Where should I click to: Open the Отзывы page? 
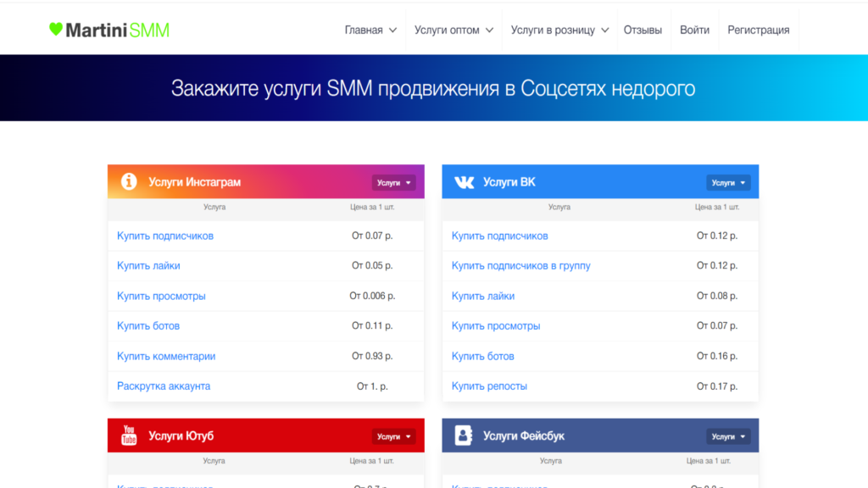(643, 30)
